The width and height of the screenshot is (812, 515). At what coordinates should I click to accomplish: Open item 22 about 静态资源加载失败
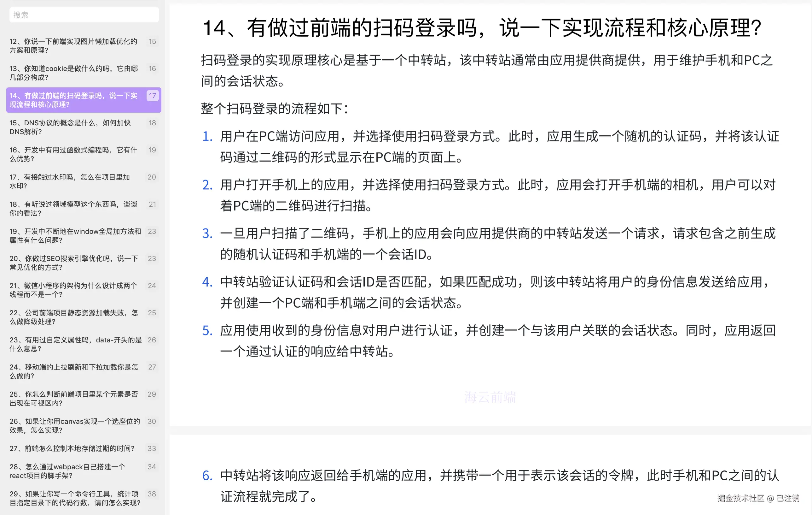click(73, 317)
